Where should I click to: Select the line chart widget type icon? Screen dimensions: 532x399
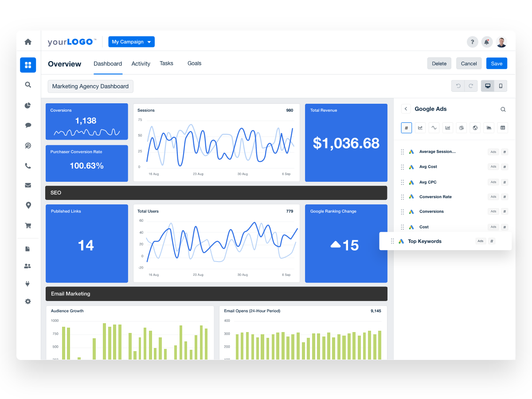pos(420,128)
